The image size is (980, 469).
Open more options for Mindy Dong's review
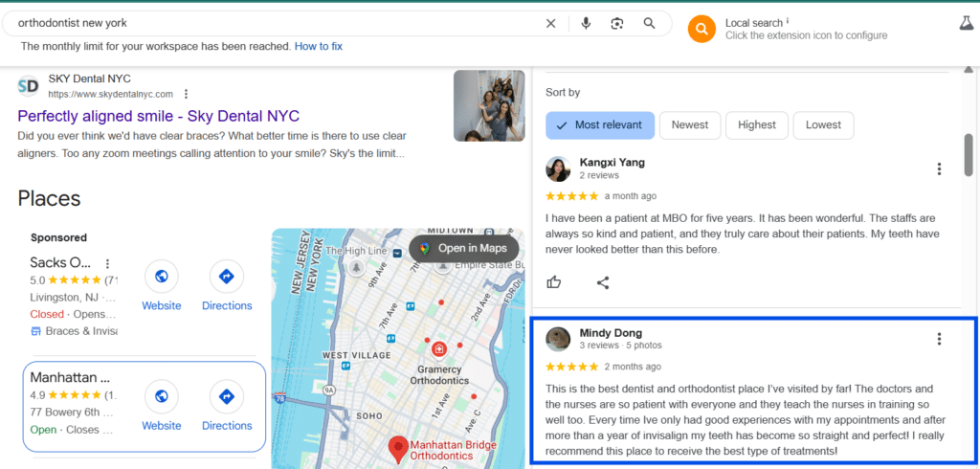pos(939,339)
